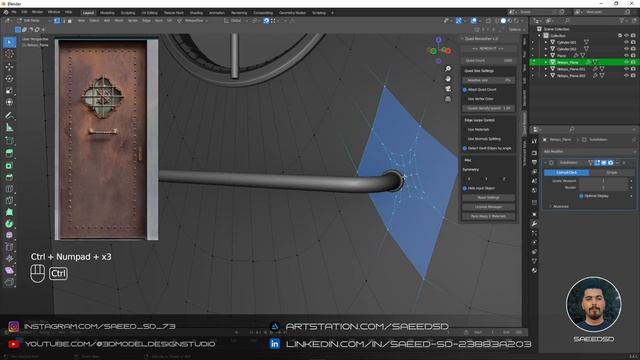Open the Mesh menu in viewport header
This screenshot has height=360, width=640.
coord(119,20)
